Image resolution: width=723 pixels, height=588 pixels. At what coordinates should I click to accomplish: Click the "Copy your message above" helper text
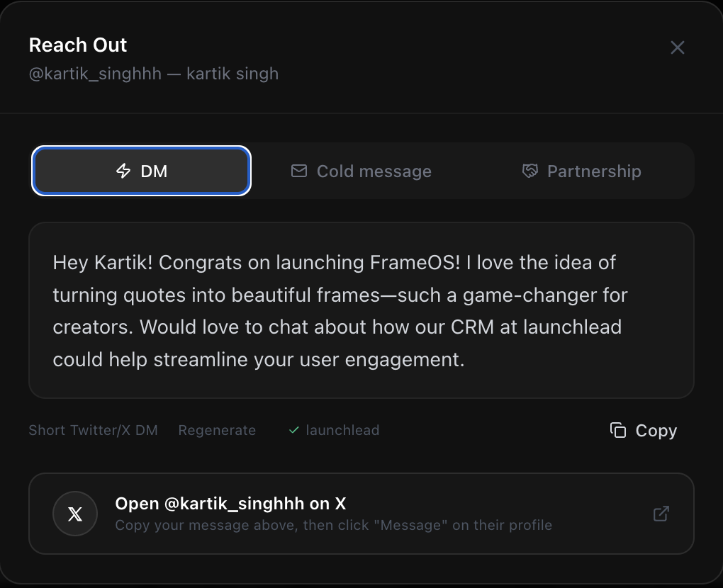tap(333, 525)
